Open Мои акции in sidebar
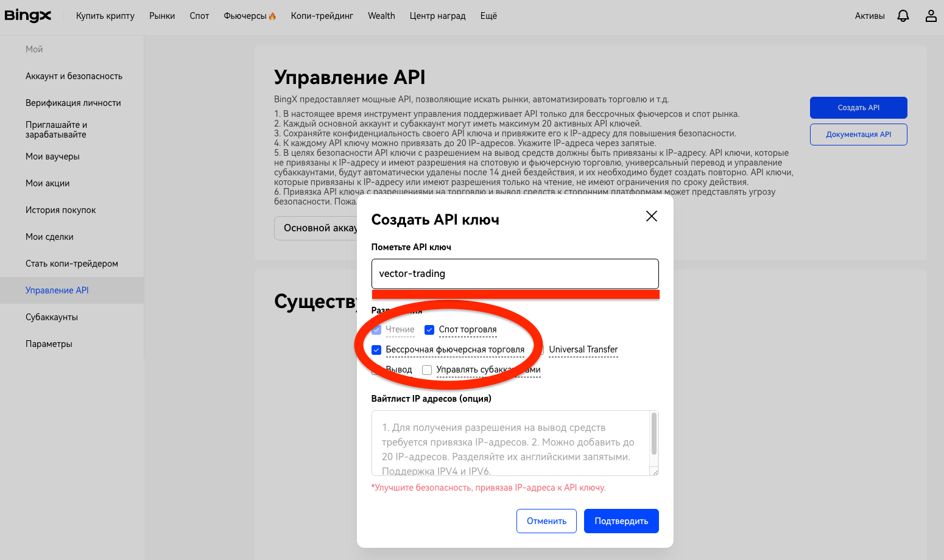944x560 pixels. tap(48, 183)
